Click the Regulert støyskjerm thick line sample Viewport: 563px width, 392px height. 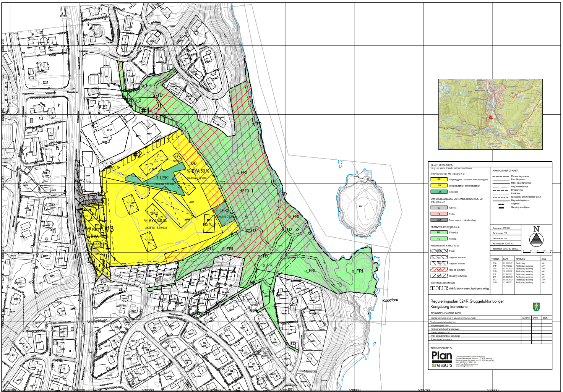coord(501,200)
